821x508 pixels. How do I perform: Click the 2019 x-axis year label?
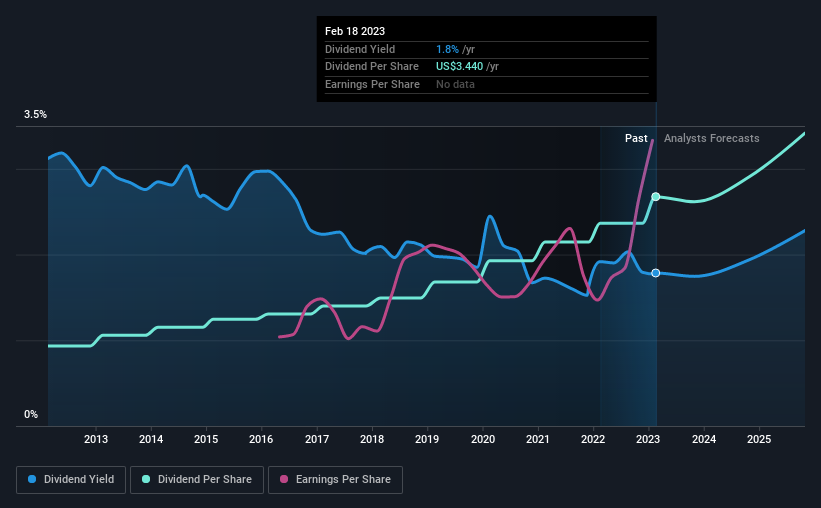point(427,439)
